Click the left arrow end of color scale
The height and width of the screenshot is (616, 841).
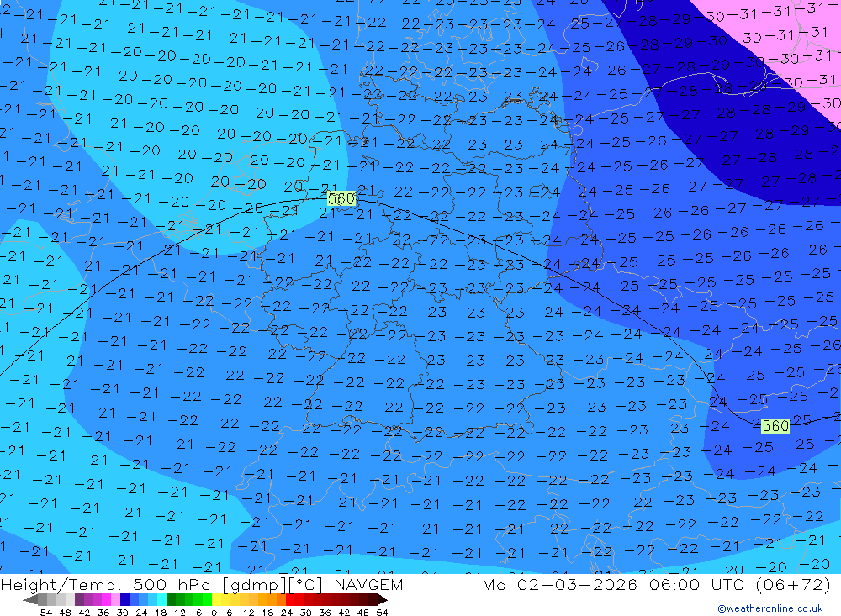pos(30,599)
